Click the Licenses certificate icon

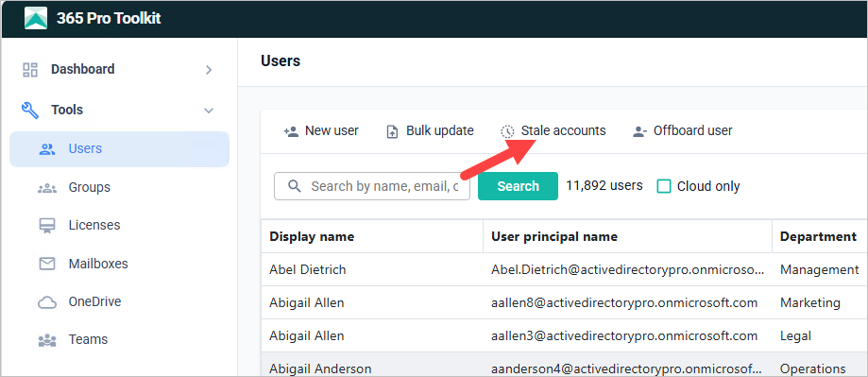47,226
